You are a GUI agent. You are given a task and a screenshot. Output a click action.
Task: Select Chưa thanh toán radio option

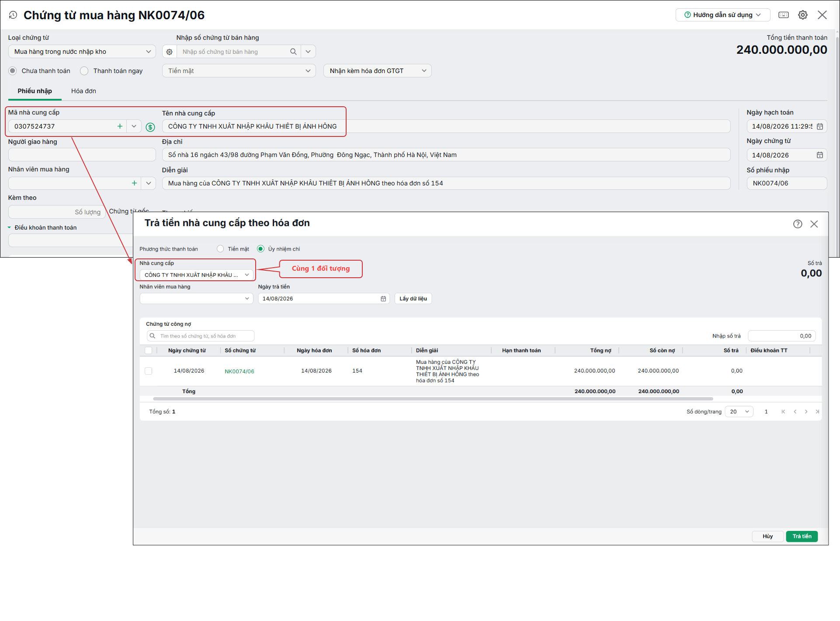13,71
